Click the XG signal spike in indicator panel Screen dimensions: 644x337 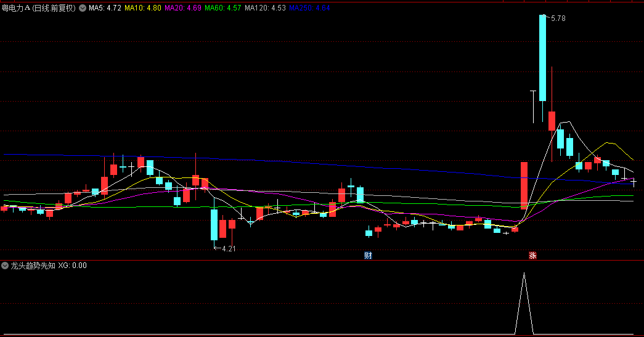point(524,303)
